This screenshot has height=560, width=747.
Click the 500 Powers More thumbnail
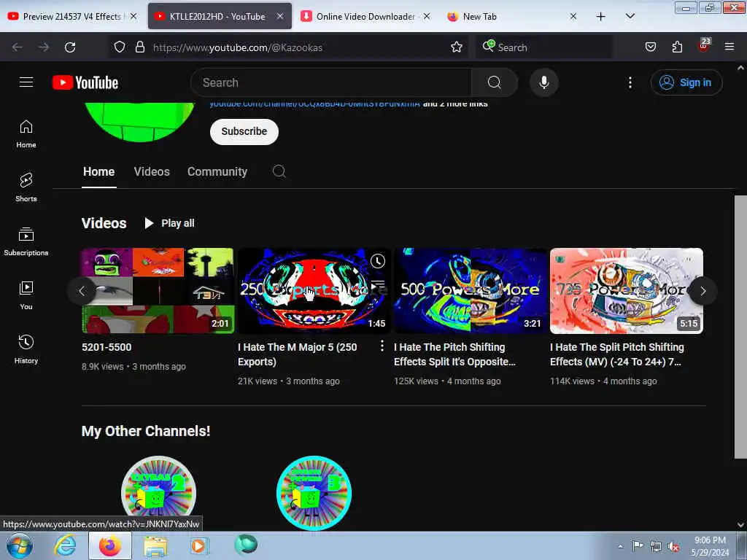tap(470, 290)
